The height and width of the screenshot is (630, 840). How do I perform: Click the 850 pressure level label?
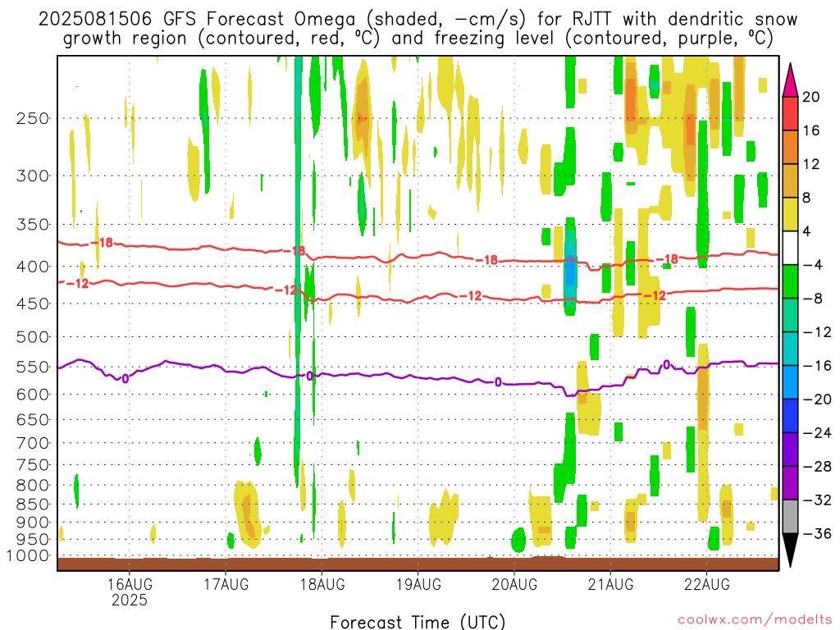pos(33,504)
